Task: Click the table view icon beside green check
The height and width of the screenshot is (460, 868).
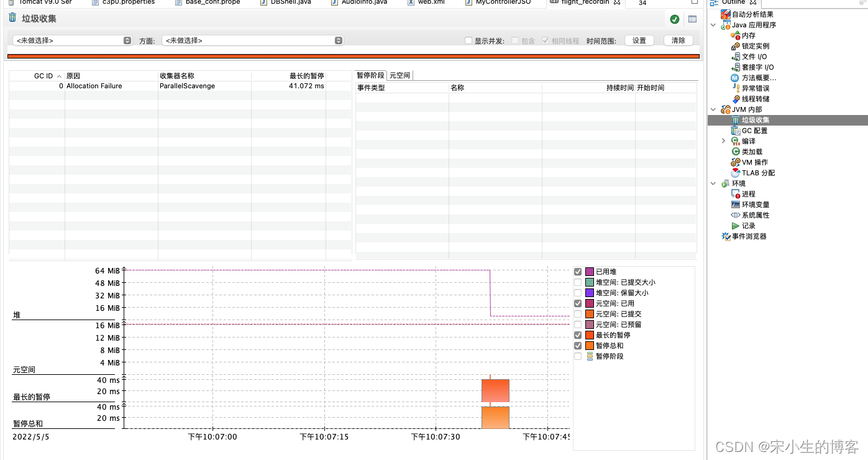Action: pyautogui.click(x=692, y=19)
